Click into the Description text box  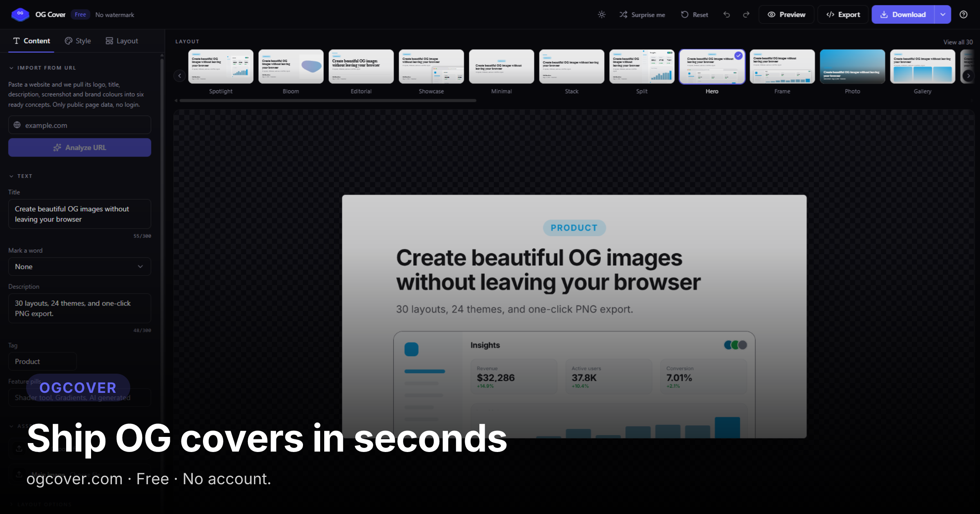pos(80,308)
